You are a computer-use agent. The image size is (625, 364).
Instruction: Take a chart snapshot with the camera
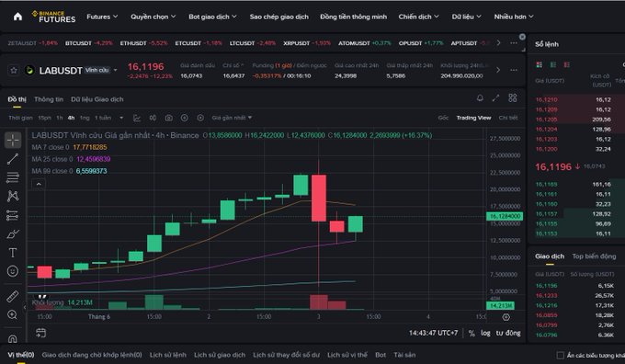[169, 118]
